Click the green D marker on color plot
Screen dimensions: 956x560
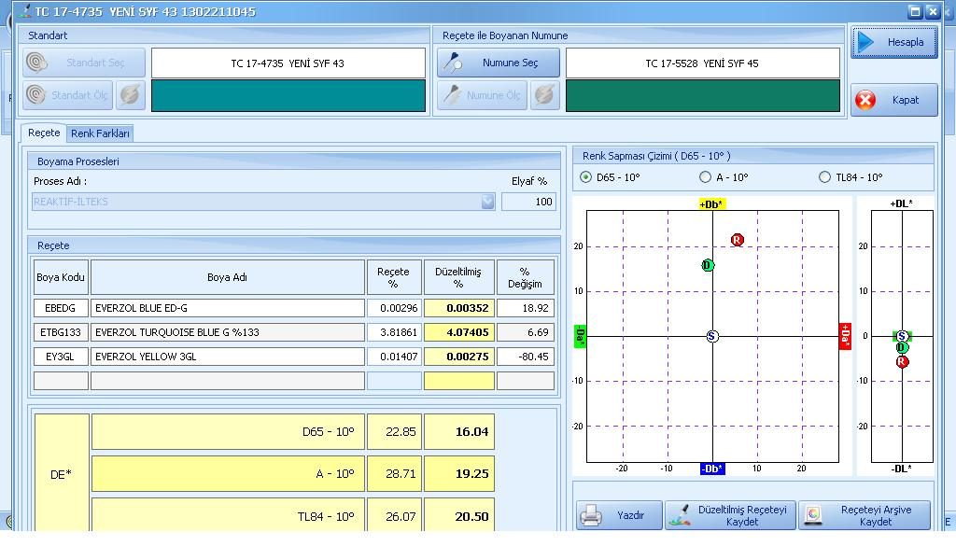pos(708,265)
